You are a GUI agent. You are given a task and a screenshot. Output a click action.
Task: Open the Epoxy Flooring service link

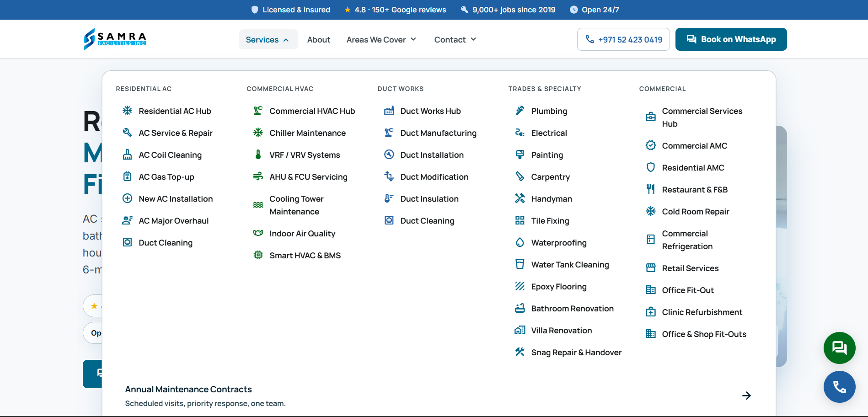point(558,286)
